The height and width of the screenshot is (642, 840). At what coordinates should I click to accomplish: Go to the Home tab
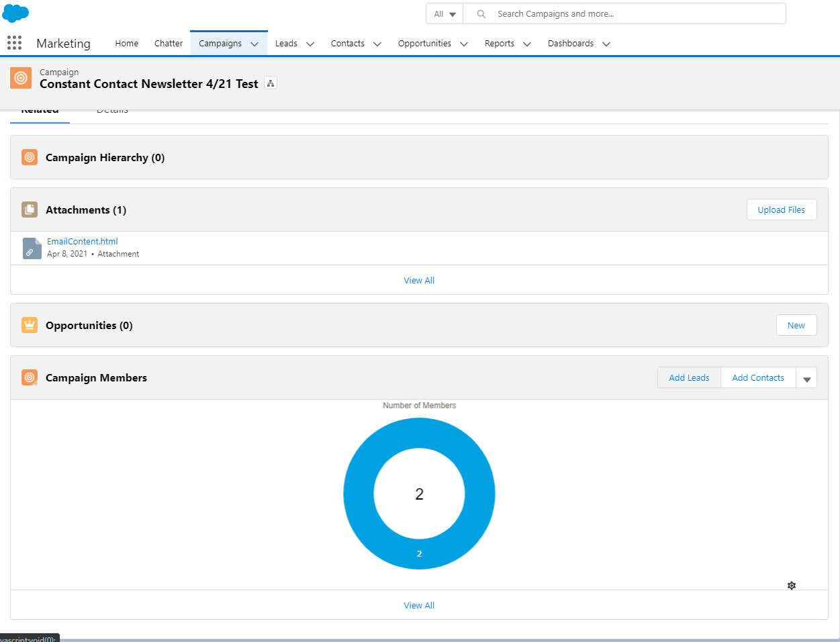click(x=127, y=43)
